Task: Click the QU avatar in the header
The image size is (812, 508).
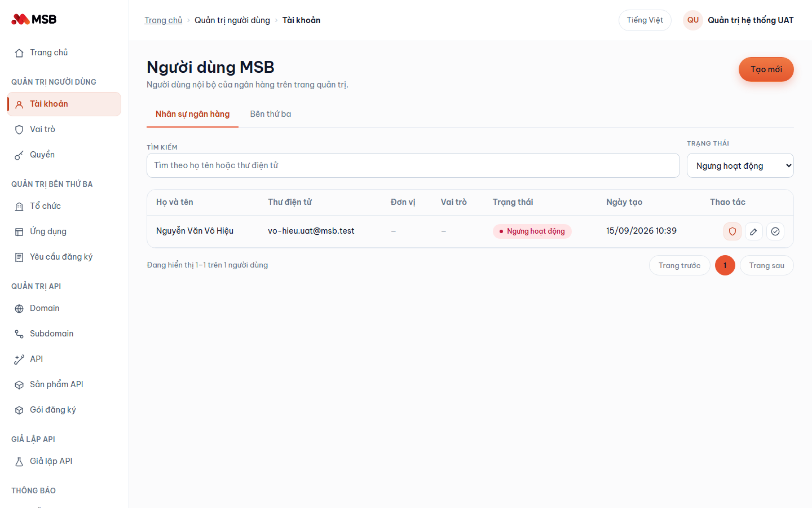Action: 693,20
